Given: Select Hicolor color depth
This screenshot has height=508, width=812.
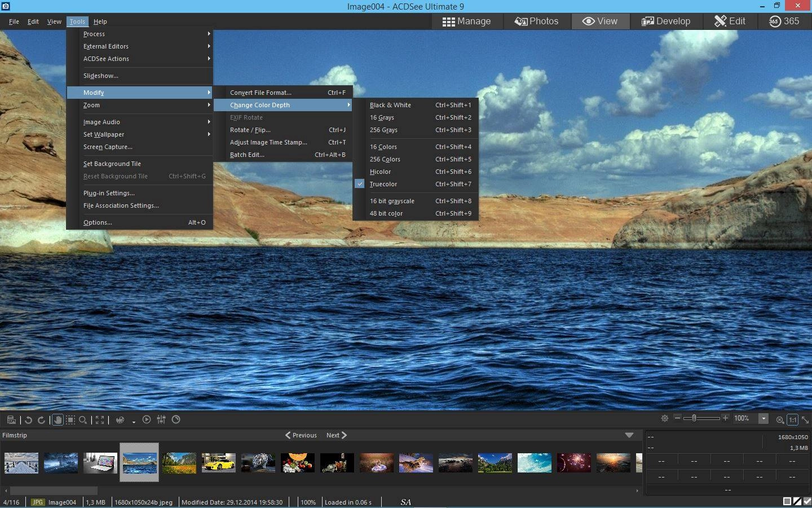Looking at the screenshot, I should [416, 172].
